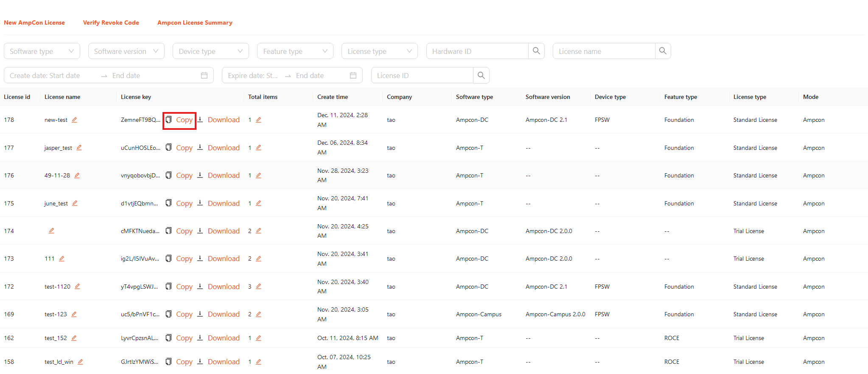The image size is (868, 374).
Task: Focus the Hardware ID input field
Action: (477, 51)
